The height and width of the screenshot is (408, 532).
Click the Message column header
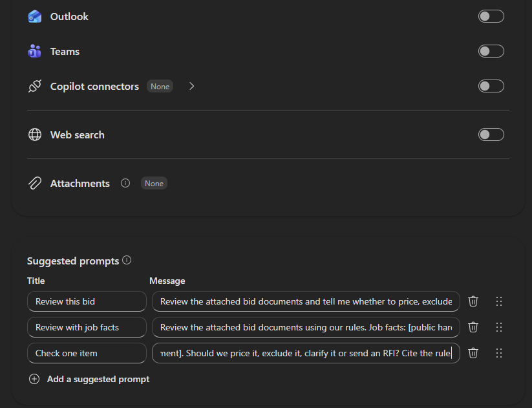tap(167, 281)
